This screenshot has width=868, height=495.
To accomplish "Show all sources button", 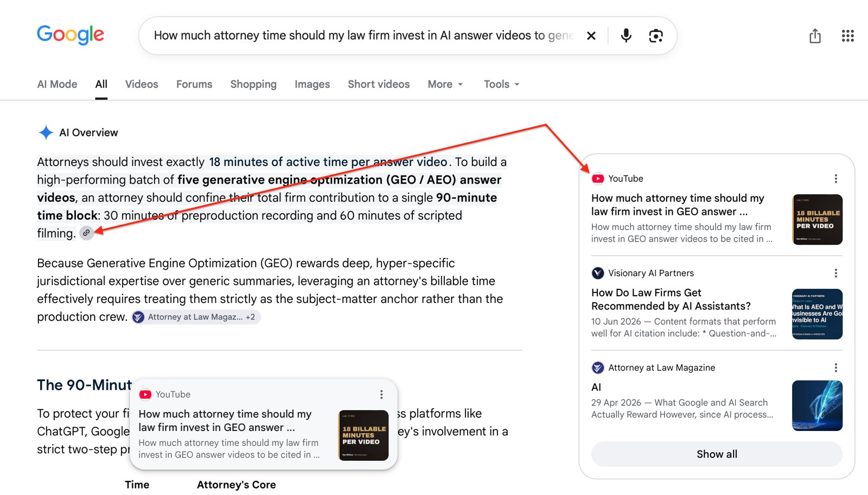I will [717, 454].
